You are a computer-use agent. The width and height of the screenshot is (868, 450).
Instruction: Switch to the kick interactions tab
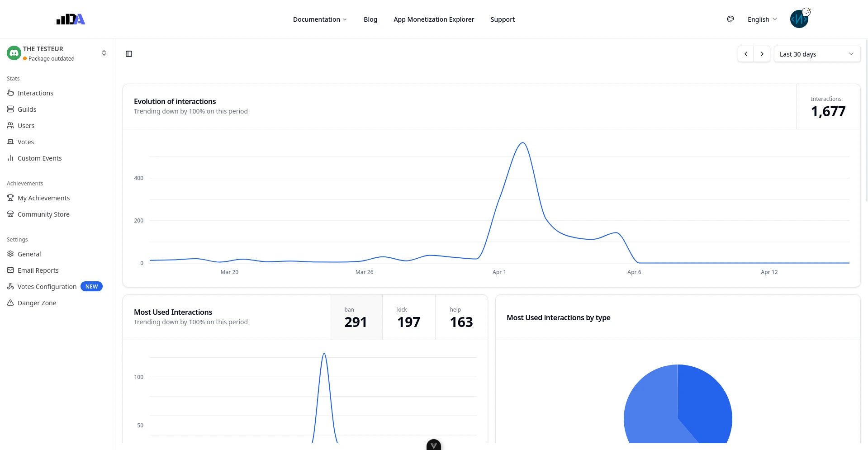(408, 317)
